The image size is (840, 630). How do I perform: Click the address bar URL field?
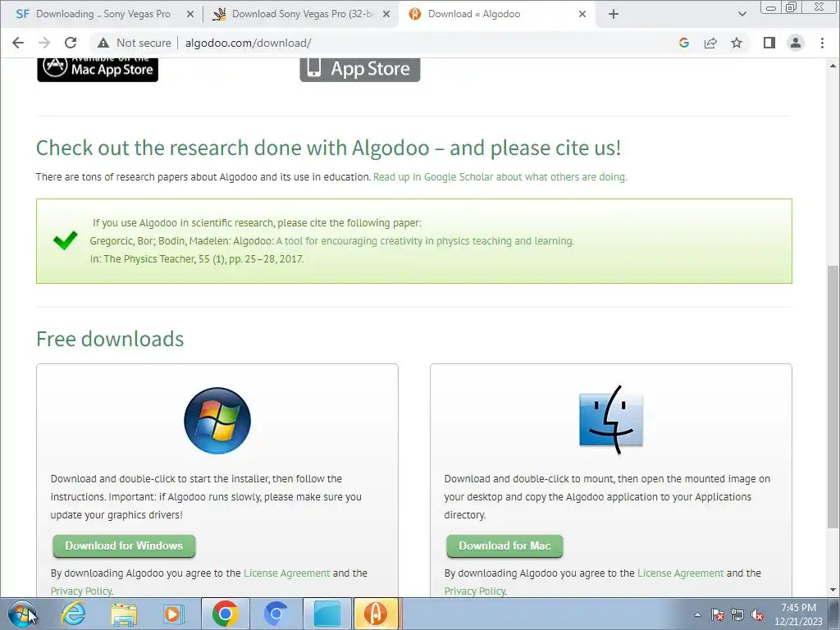(x=423, y=43)
